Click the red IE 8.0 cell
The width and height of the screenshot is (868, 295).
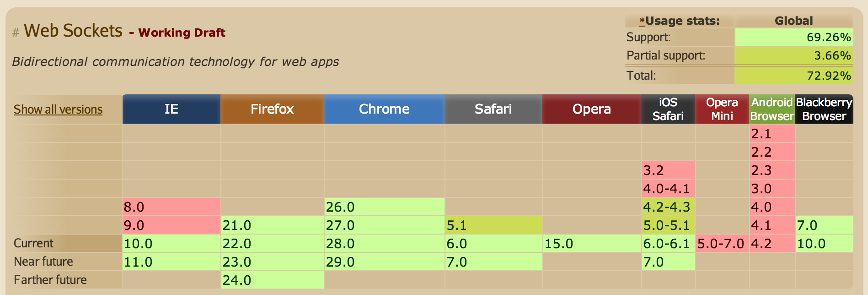pos(171,207)
